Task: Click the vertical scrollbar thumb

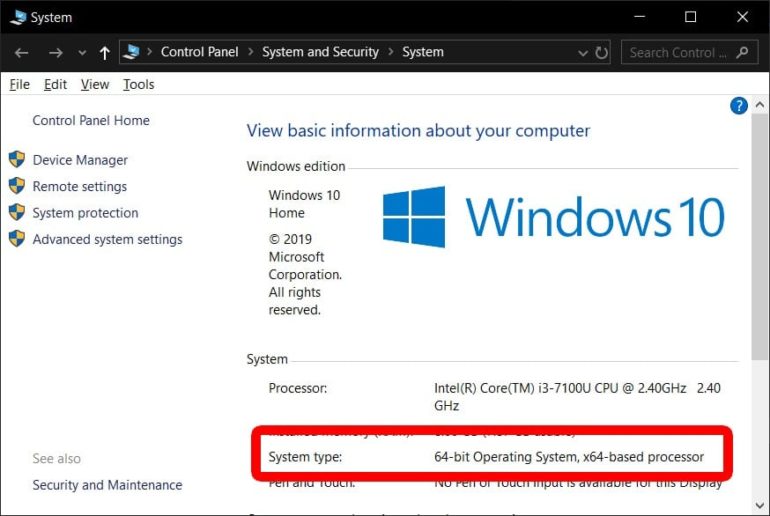Action: coord(760,238)
